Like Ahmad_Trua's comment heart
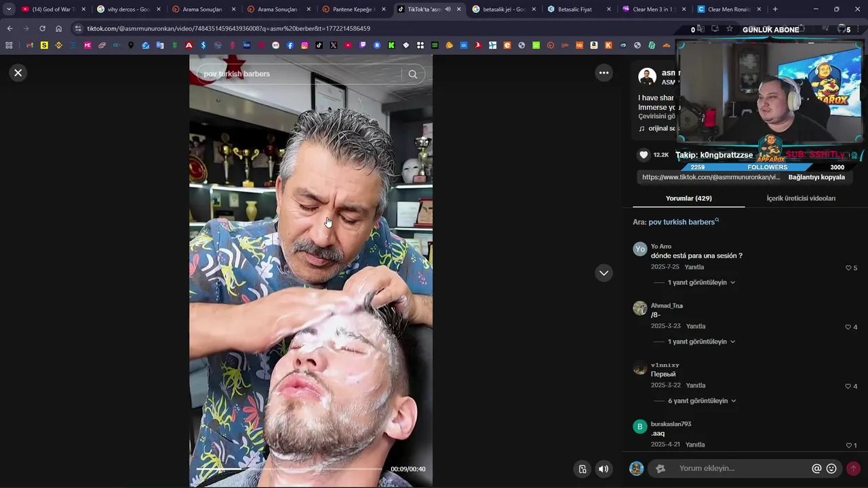Screen dimensions: 868x488 tap(848, 327)
